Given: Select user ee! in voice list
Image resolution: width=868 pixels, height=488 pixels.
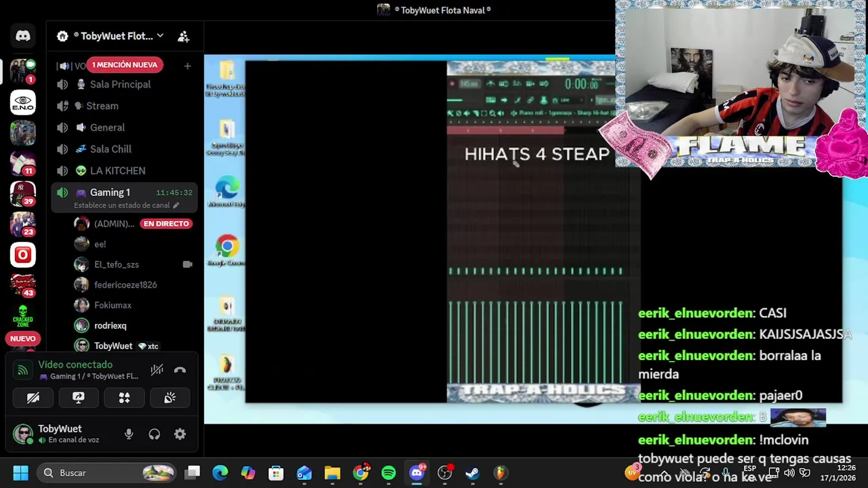Looking at the screenshot, I should click(134, 244).
